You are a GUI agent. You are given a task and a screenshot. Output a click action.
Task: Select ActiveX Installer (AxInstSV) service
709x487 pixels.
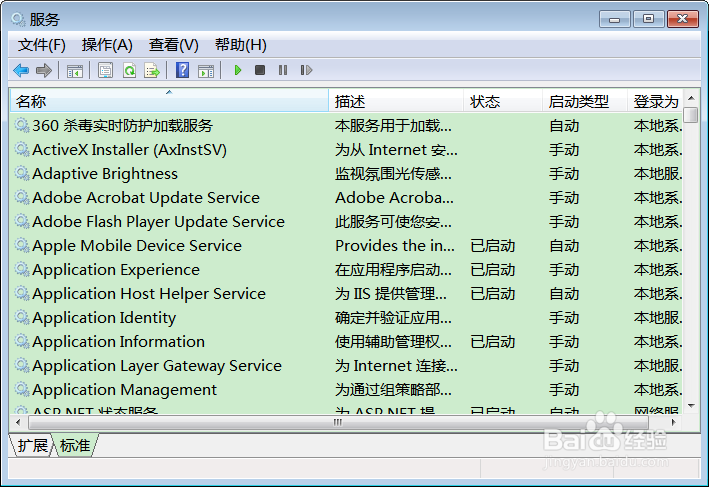tap(129, 149)
